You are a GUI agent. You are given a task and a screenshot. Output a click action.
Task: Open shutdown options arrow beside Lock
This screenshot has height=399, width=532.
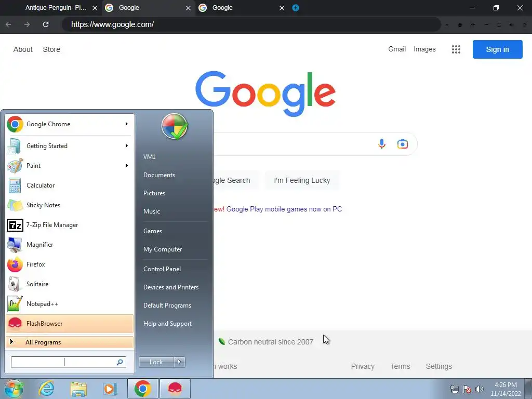179,362
